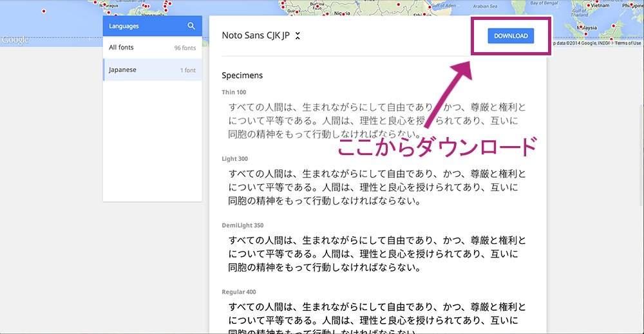Click the Light 300 specimen label

click(x=235, y=159)
